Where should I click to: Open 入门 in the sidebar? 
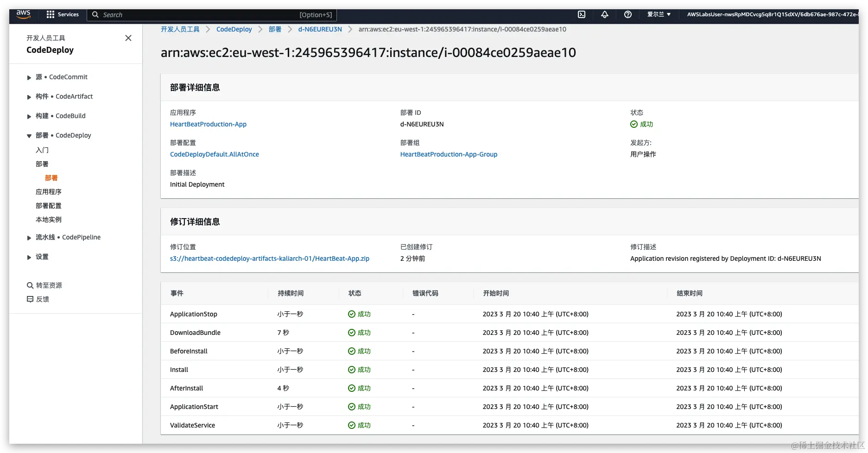tap(42, 150)
